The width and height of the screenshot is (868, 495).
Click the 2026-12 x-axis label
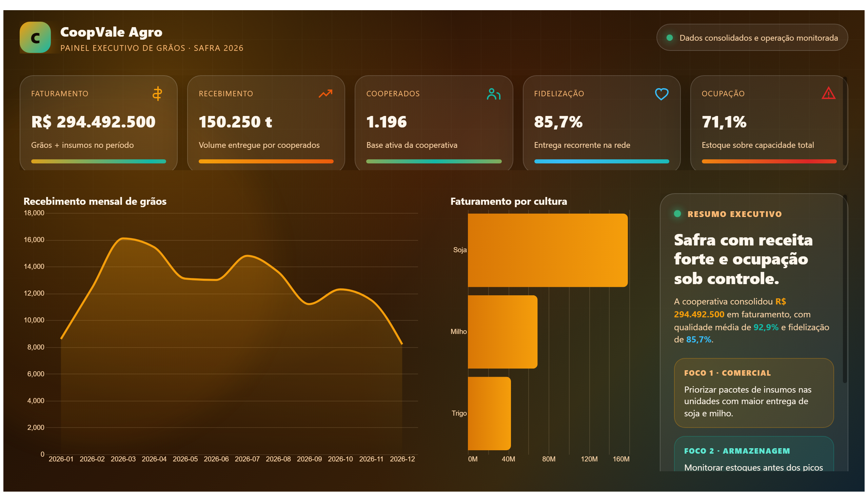402,459
